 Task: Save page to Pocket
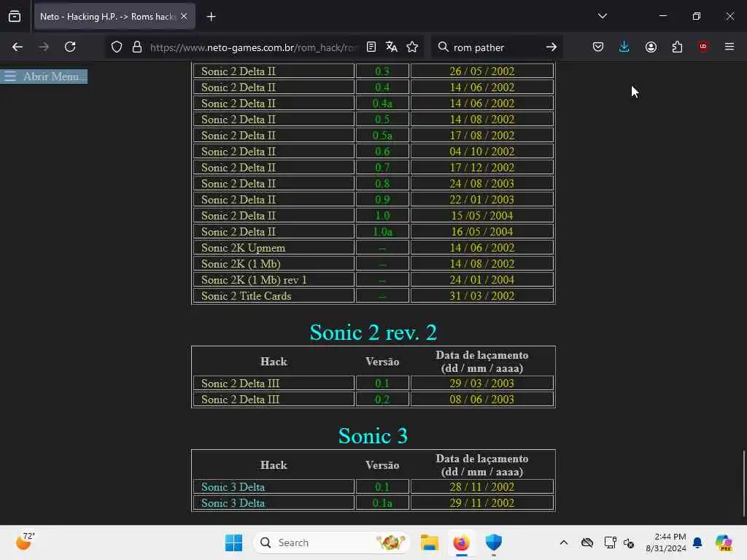pos(598,47)
